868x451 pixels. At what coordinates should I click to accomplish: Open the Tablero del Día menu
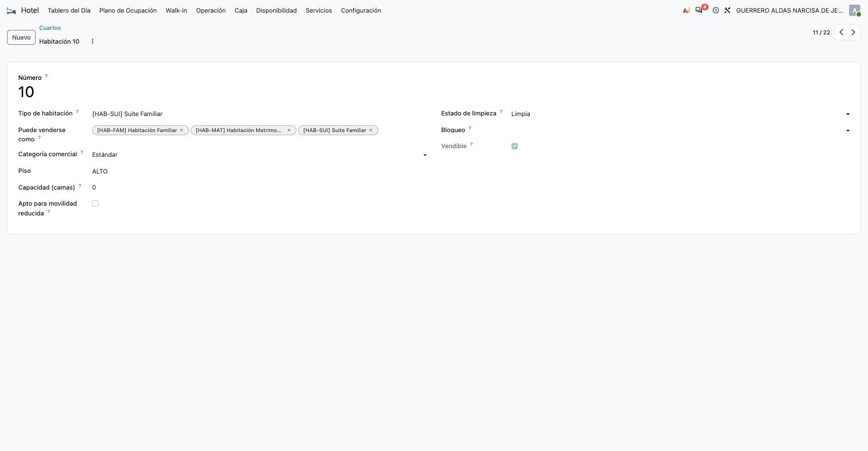(x=69, y=10)
